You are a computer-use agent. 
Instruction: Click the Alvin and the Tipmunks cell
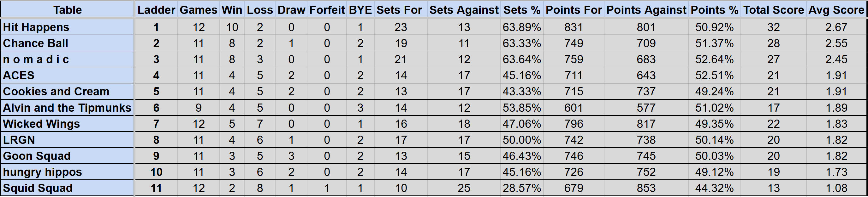point(67,108)
